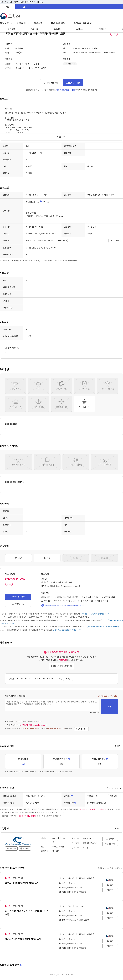Click the 면접 screening step icon
123x980 pixels.
point(47,558)
